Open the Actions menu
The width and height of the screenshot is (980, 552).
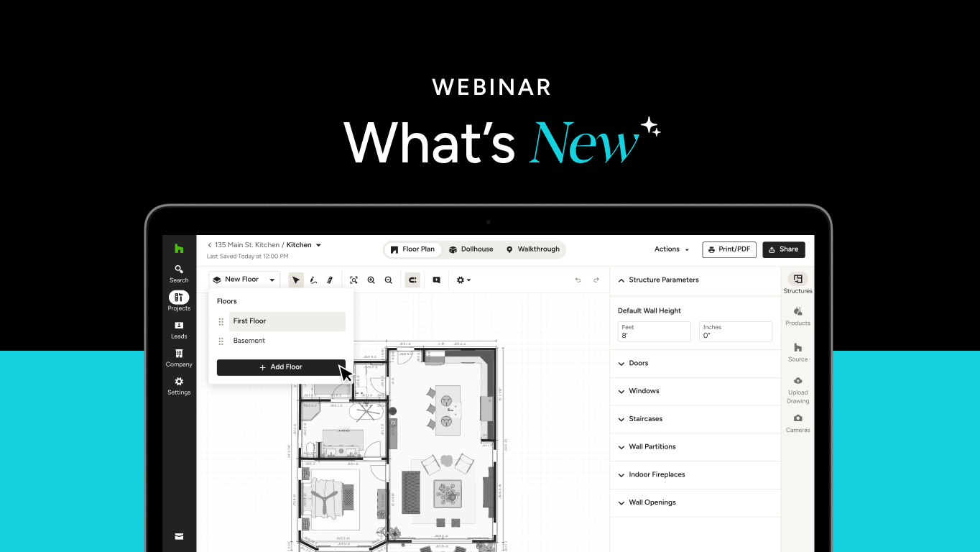672,249
